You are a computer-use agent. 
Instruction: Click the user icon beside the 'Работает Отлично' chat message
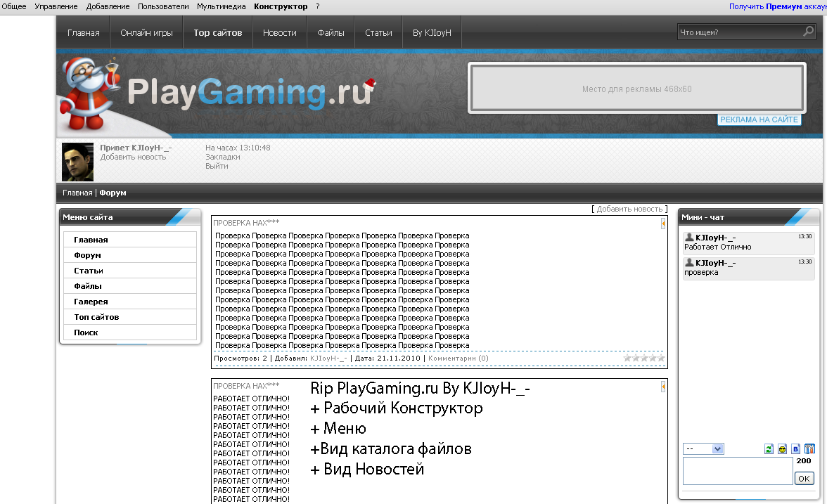689,238
